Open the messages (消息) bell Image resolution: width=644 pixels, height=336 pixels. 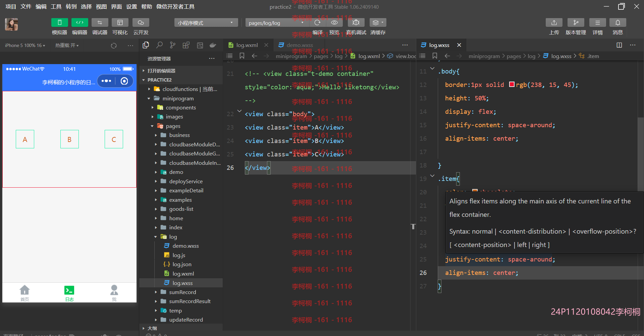coord(618,22)
